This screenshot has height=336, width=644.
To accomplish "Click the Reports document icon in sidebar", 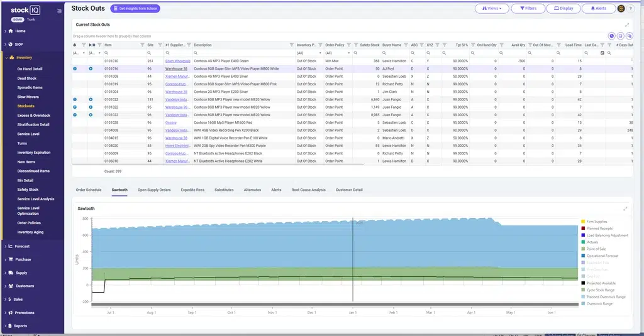I will (x=10, y=326).
